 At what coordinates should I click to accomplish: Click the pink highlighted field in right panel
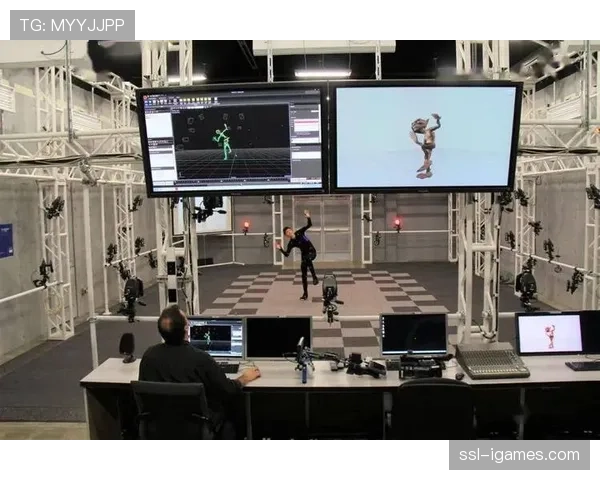point(304,127)
